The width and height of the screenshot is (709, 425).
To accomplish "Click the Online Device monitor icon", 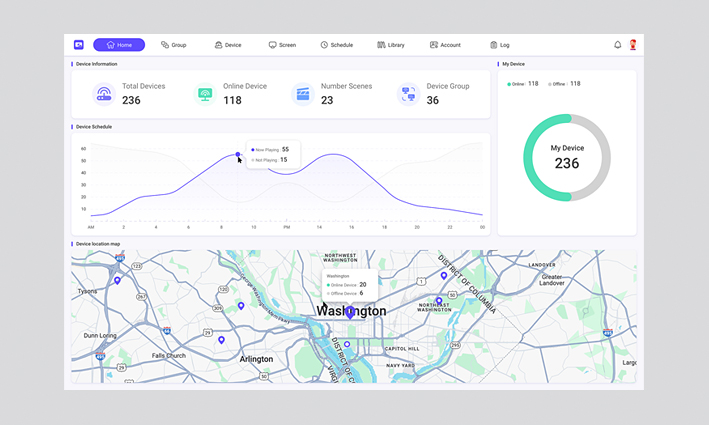I will click(x=205, y=94).
